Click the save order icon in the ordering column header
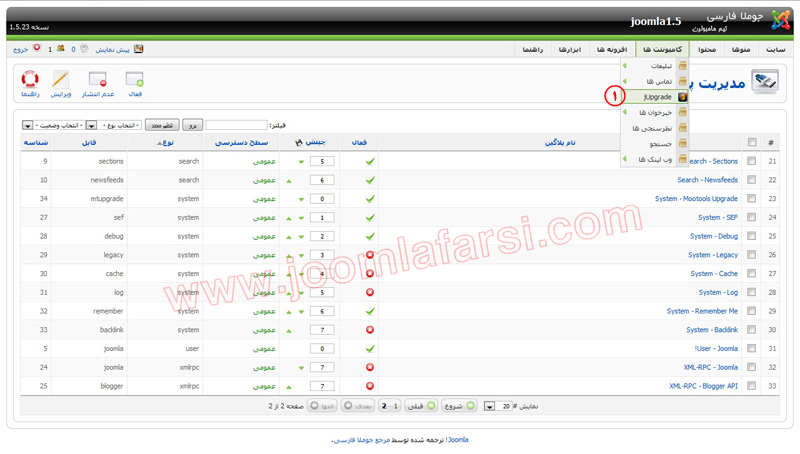800x454 pixels. (x=300, y=143)
